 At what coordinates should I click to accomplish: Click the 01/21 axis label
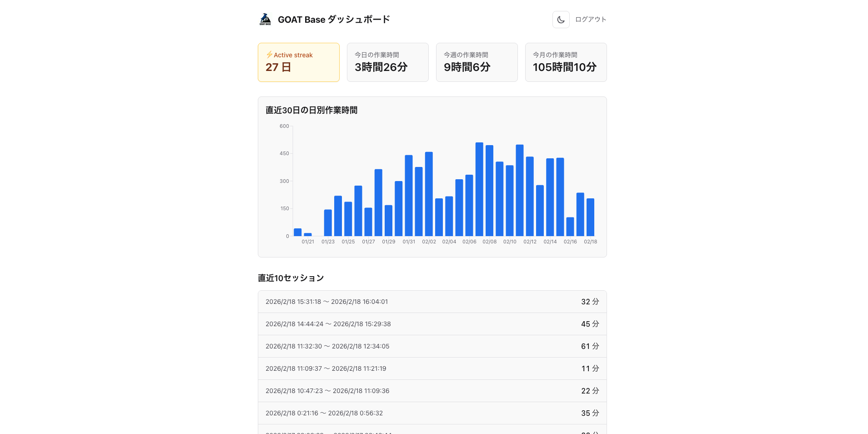[x=308, y=242]
